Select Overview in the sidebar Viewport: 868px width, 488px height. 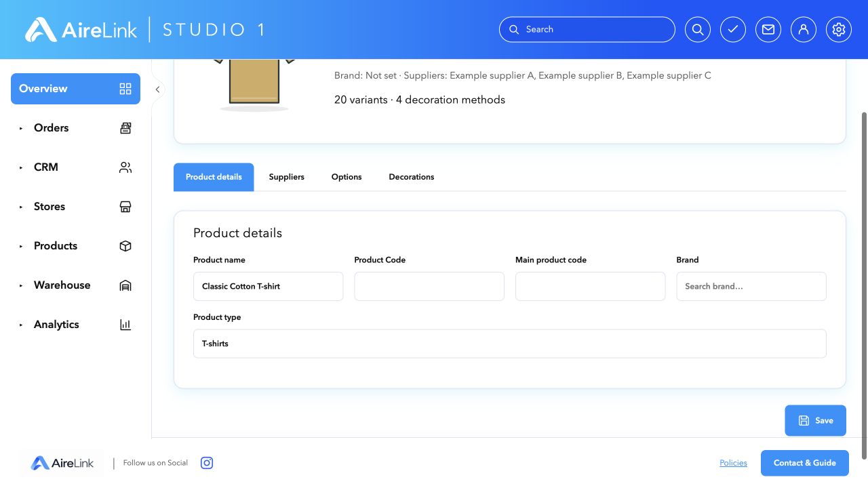point(75,89)
